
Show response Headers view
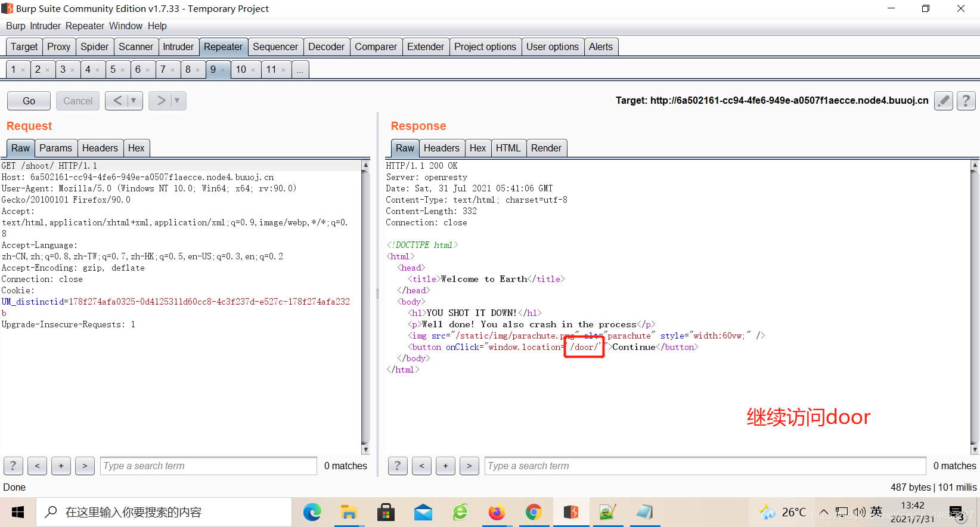(441, 148)
